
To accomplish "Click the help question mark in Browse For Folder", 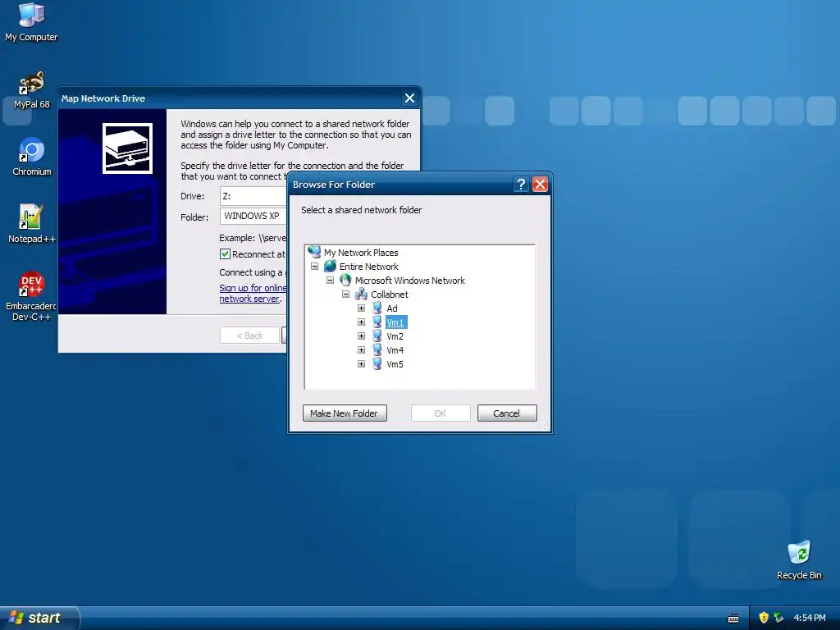I will tap(521, 185).
